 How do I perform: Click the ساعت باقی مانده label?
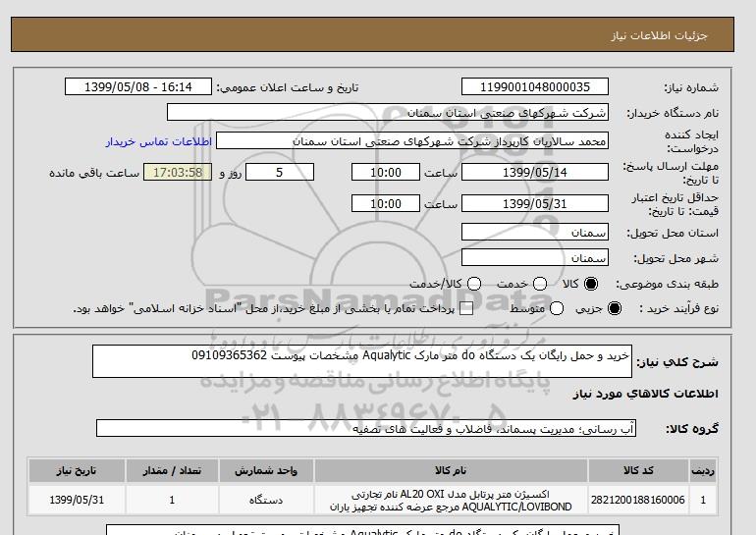[94, 173]
